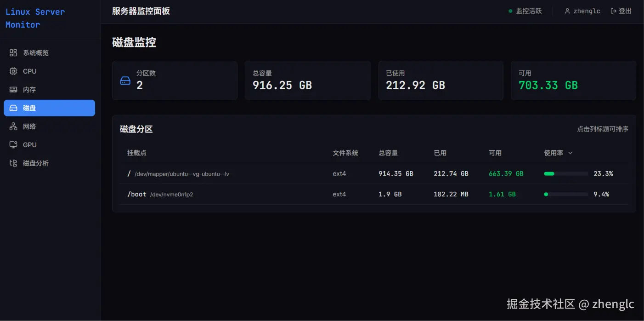Viewport: 644px width, 321px height.
Task: Go to the CPU page
Action: click(x=49, y=71)
